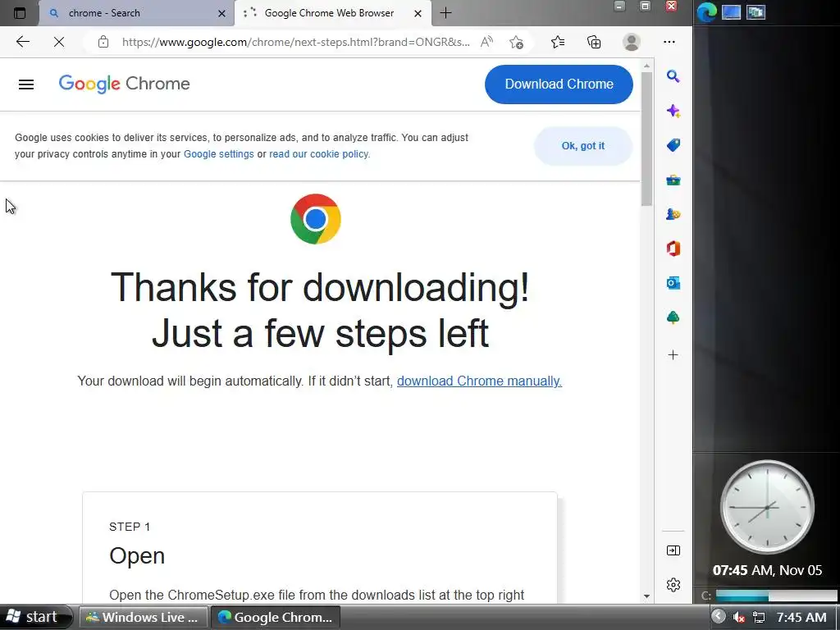Click the muted volume tray icon
Screen dimensions: 840x630
coord(739,617)
